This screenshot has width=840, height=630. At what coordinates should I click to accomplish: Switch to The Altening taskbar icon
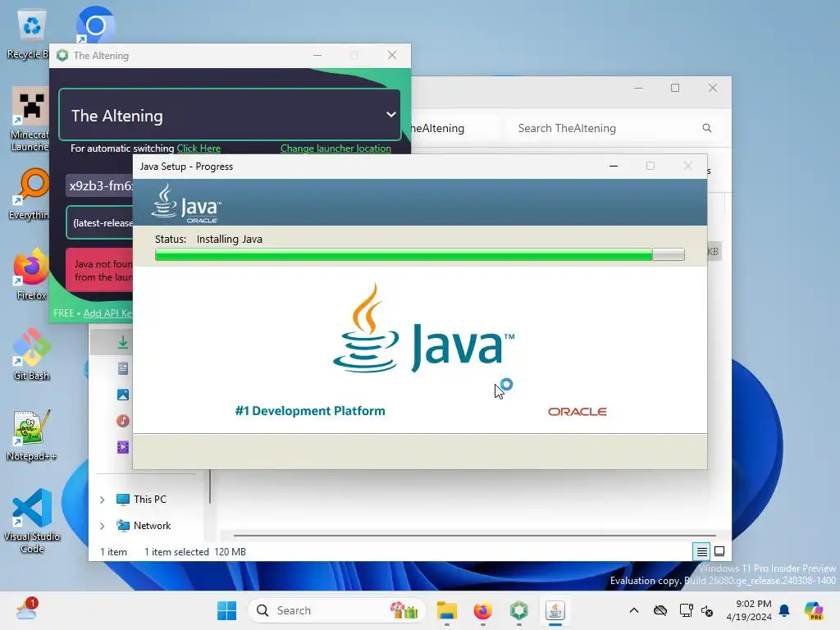pos(519,610)
